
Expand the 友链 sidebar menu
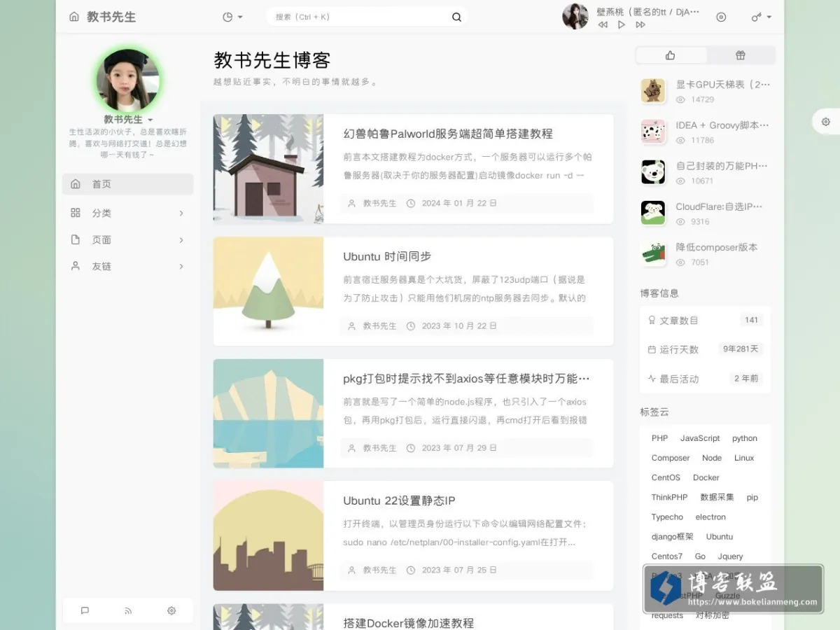128,266
